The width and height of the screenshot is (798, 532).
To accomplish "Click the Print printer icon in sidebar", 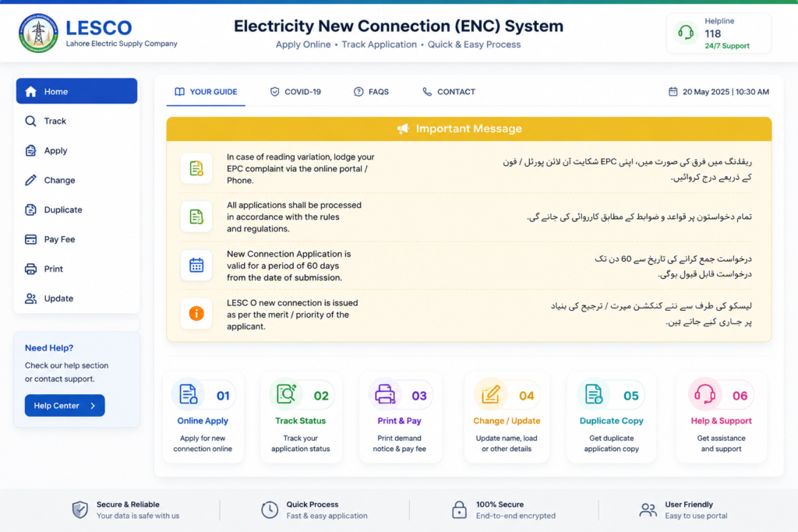I will [30, 269].
